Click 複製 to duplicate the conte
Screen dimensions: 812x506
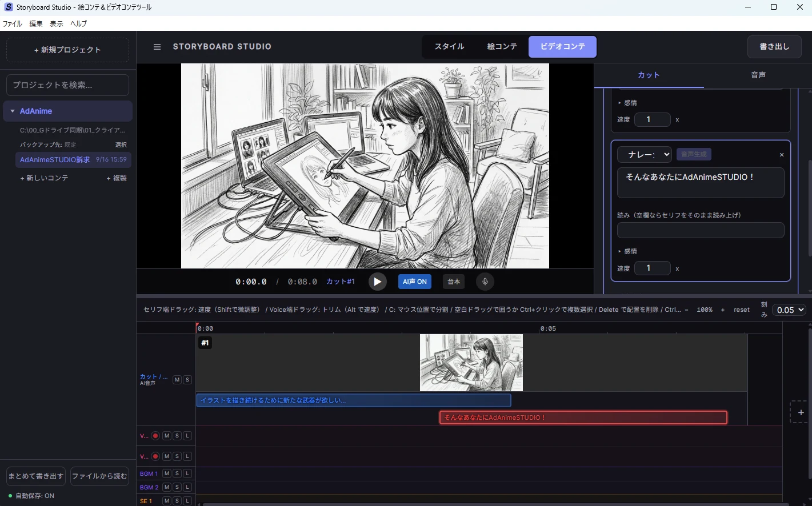tap(117, 178)
